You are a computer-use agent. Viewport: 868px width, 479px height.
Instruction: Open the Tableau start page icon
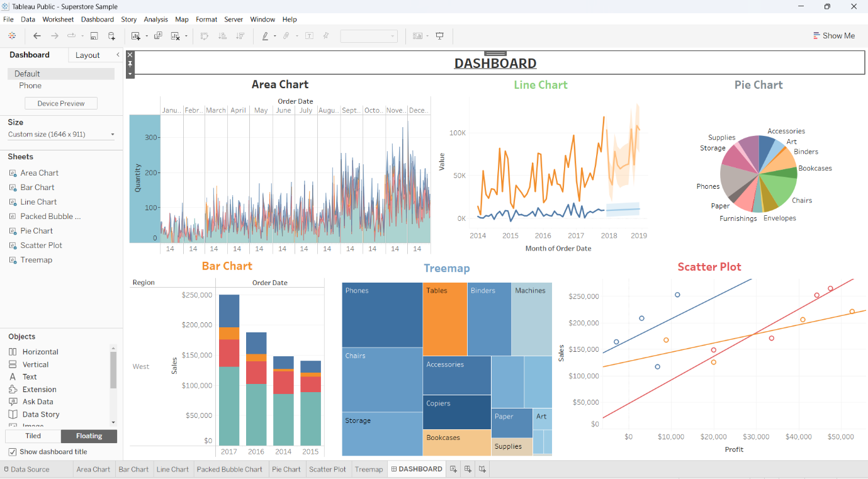click(11, 36)
